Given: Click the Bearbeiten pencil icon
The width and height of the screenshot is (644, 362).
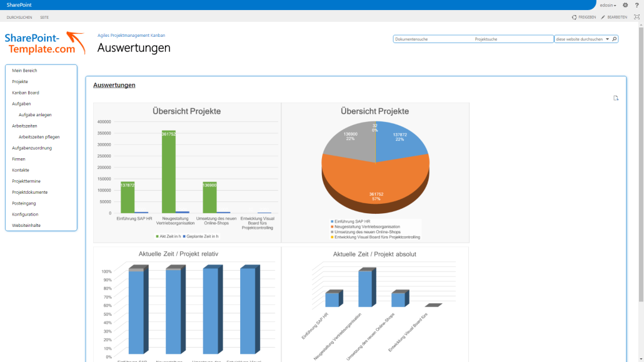Looking at the screenshot, I should [x=603, y=18].
